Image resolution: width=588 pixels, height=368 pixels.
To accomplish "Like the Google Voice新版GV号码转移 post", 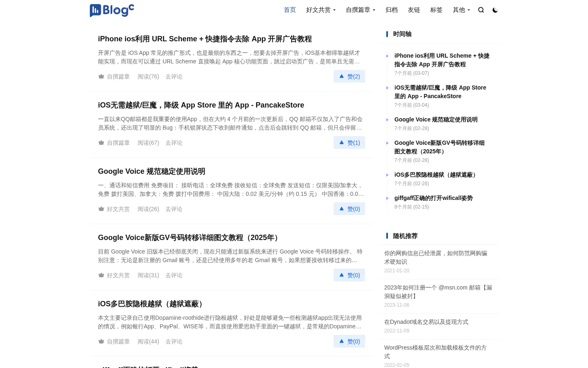I will [x=349, y=275].
